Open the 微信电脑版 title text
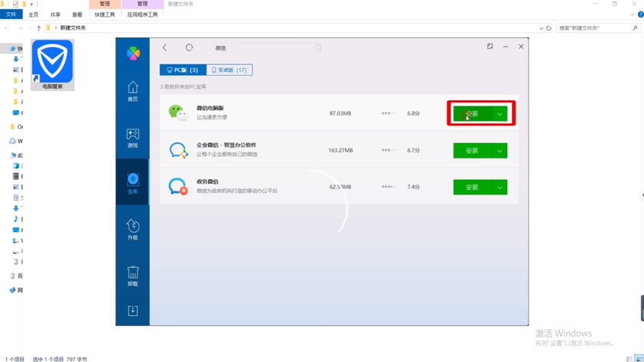Viewport: 644px width, 362px height. (x=210, y=108)
